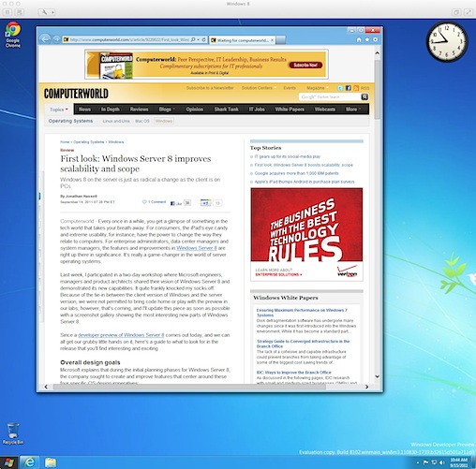Open developer preview of Windows Server 8 link
The image size is (476, 469).
tap(121, 335)
